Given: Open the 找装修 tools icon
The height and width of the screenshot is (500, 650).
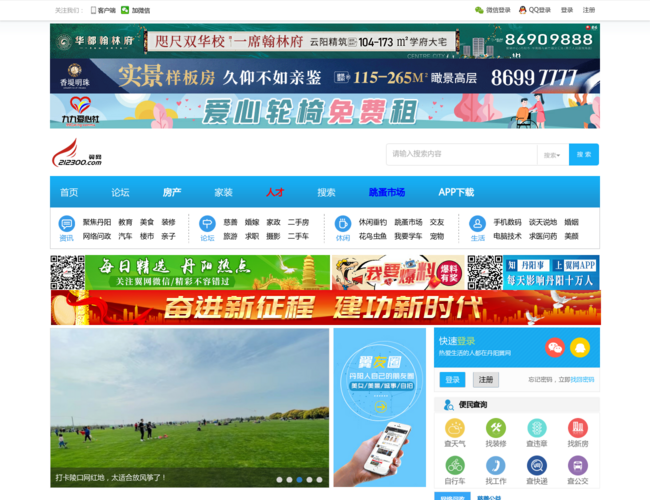Looking at the screenshot, I should coord(496,429).
